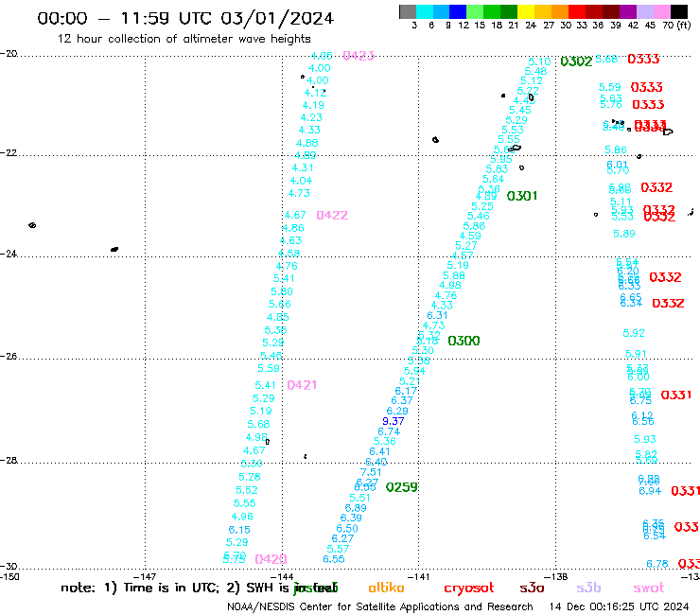Select the purple 42 ft color swatch
Image resolution: width=700 pixels, height=615 pixels.
(x=627, y=11)
